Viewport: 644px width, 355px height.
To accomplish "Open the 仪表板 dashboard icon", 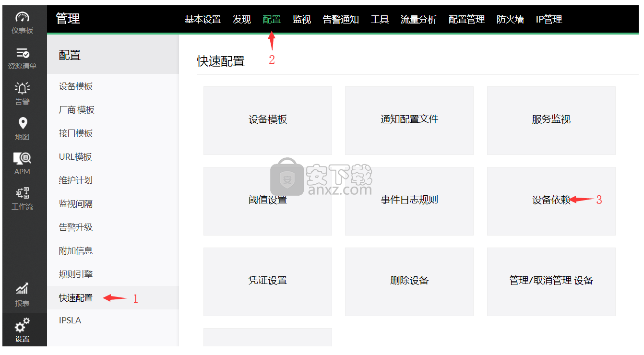I will click(22, 18).
